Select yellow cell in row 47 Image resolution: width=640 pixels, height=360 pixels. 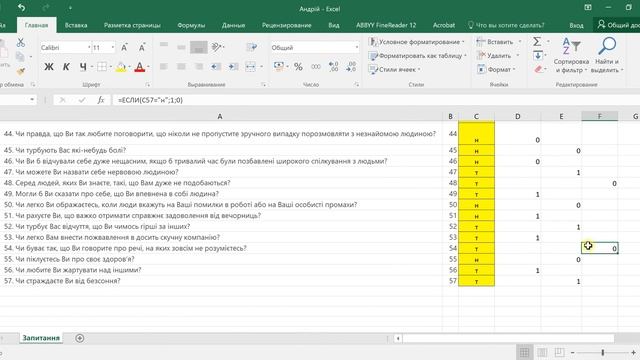tap(476, 172)
